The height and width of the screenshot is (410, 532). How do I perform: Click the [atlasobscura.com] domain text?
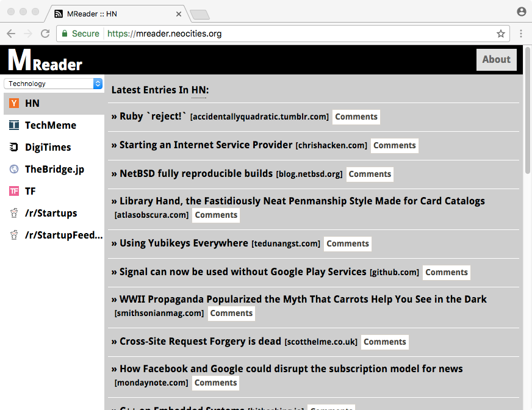(152, 215)
